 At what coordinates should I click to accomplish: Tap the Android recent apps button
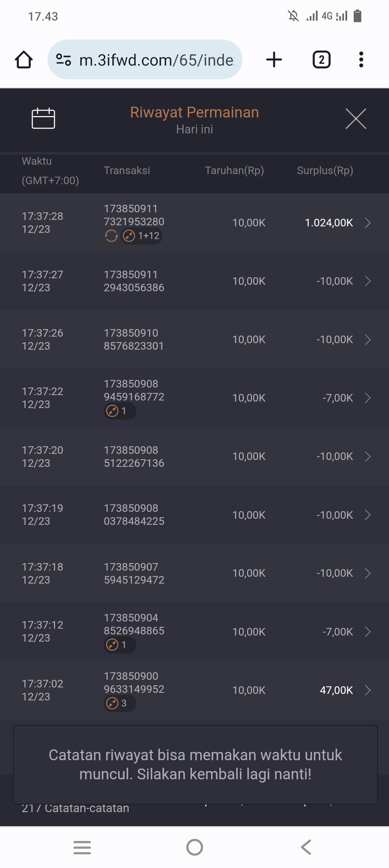coord(82,847)
